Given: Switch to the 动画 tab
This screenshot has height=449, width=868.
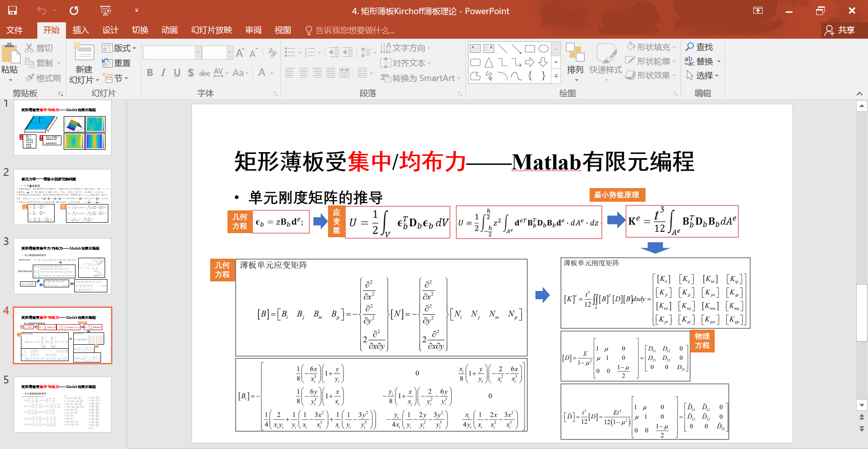Looking at the screenshot, I should (169, 30).
